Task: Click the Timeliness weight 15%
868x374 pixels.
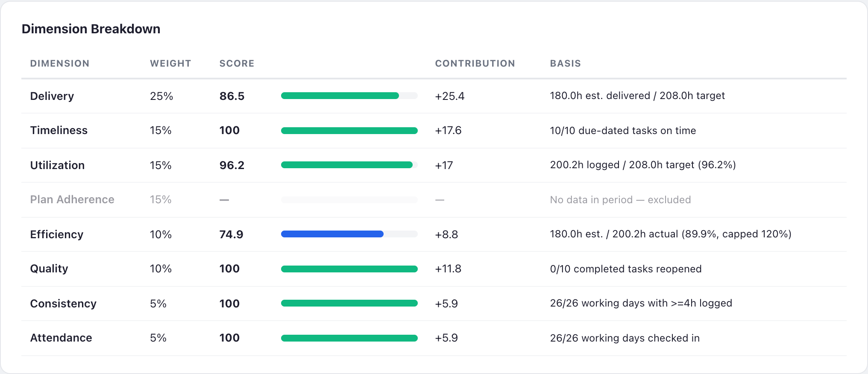Action: (161, 131)
